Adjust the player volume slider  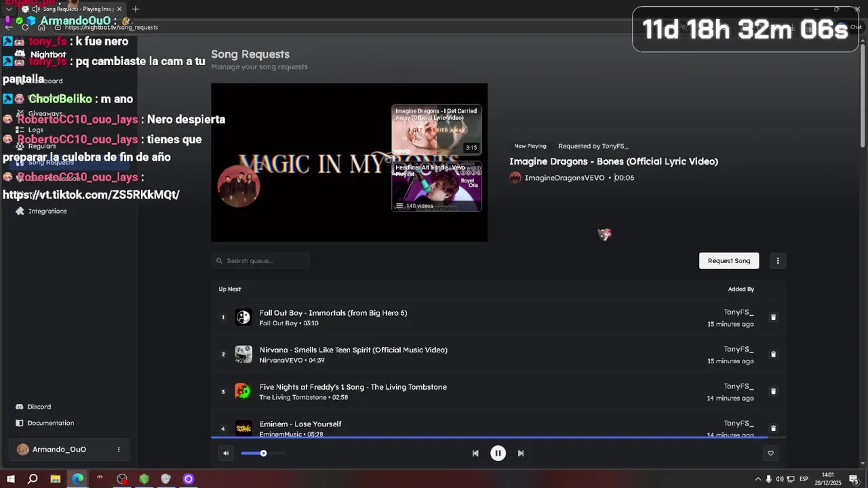point(263,453)
